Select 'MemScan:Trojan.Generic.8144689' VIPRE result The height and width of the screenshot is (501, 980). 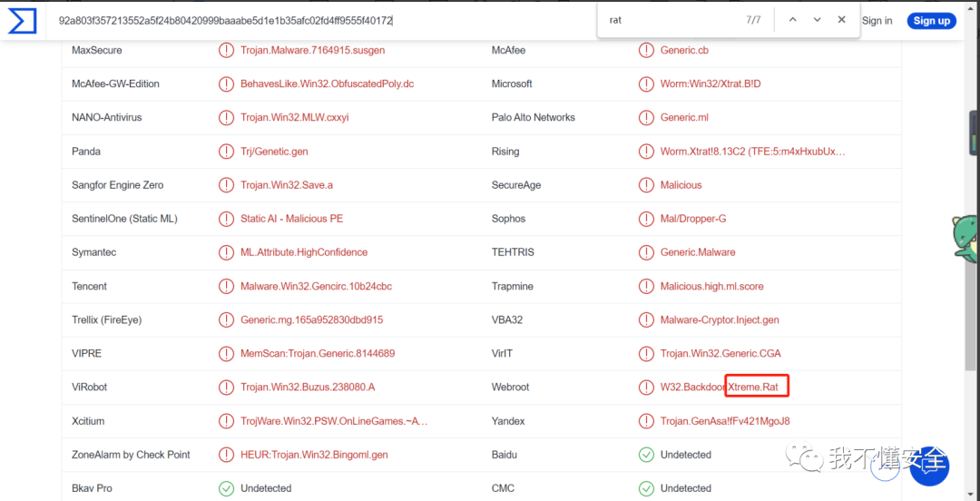pyautogui.click(x=318, y=354)
